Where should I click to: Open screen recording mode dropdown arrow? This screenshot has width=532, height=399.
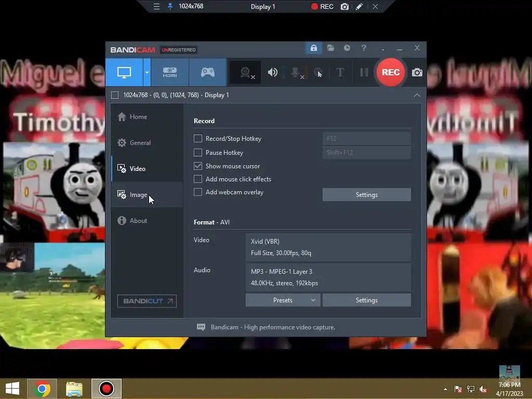pos(147,72)
